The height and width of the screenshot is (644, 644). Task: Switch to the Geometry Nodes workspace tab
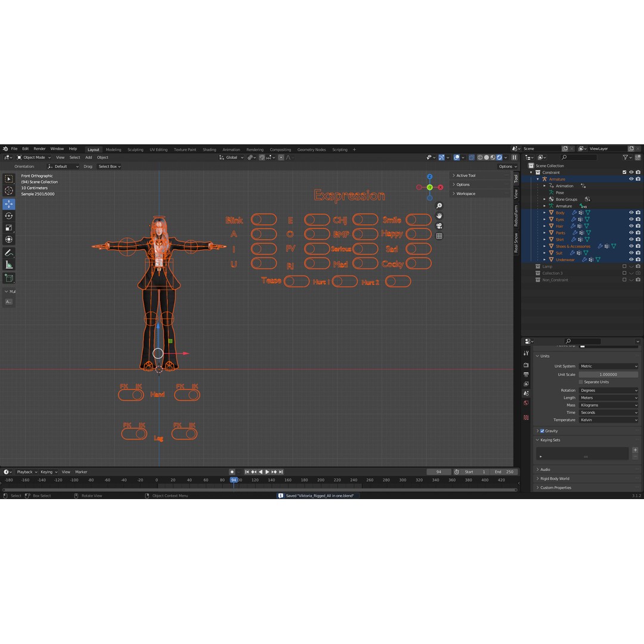311,150
